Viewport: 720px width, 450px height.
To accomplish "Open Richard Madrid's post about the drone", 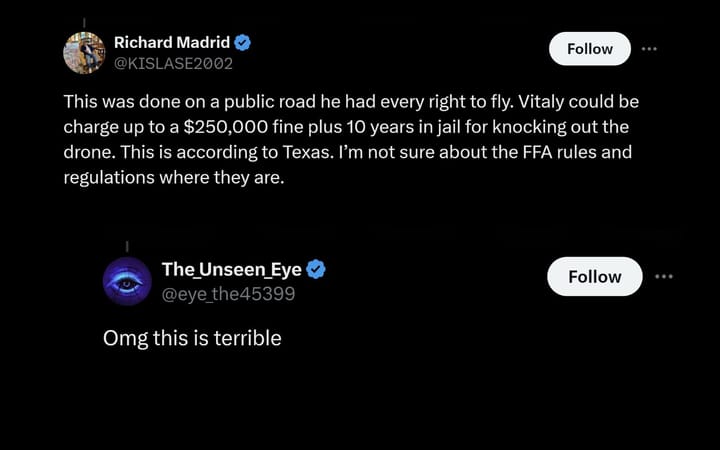I will [x=350, y=140].
